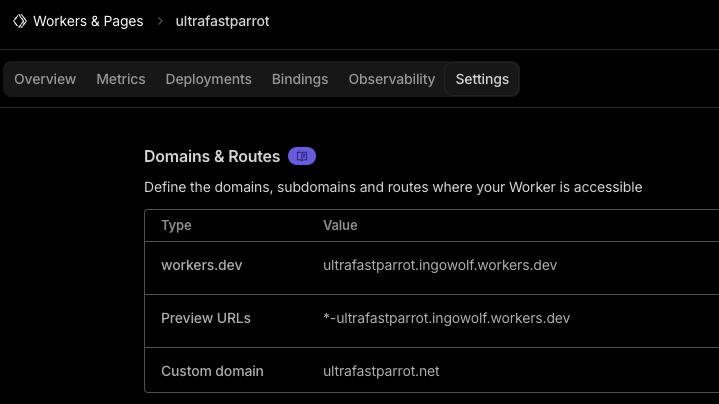719x404 pixels.
Task: Select the Preview URLs row label
Action: coord(206,318)
